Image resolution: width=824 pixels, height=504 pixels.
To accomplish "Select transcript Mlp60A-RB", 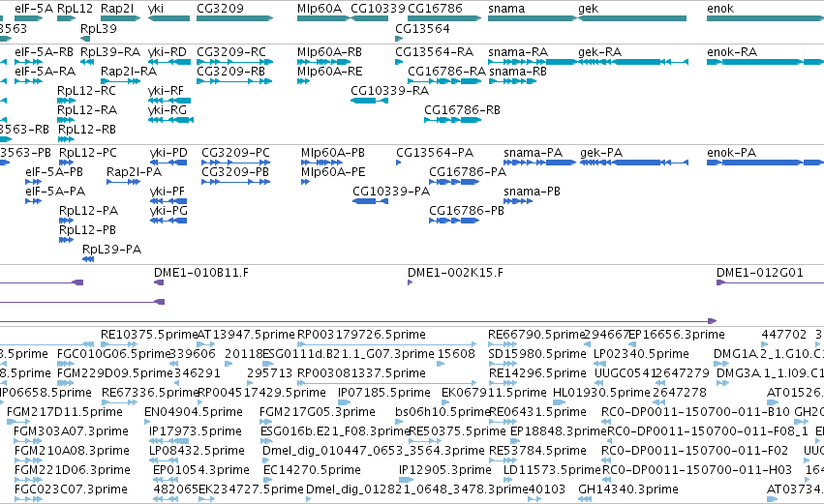I will [329, 52].
